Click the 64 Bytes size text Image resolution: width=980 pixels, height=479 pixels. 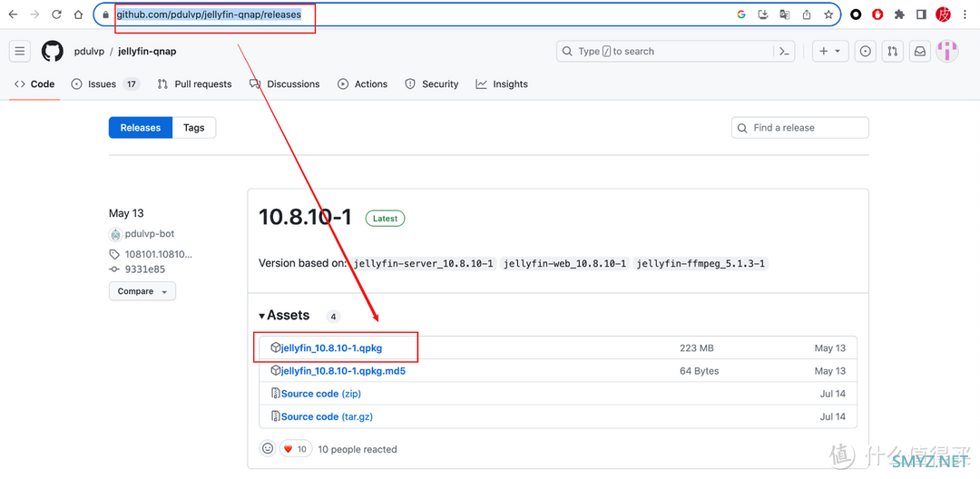pyautogui.click(x=700, y=371)
